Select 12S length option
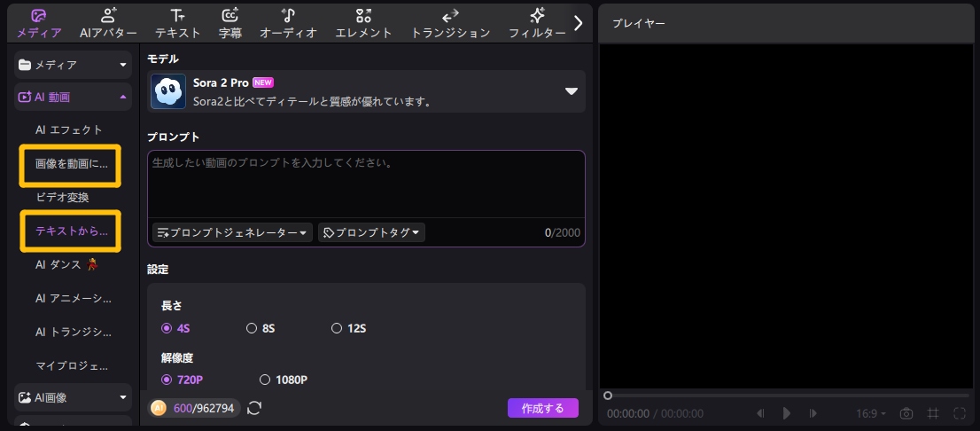Viewport: 980px width, 431px height. 349,328
